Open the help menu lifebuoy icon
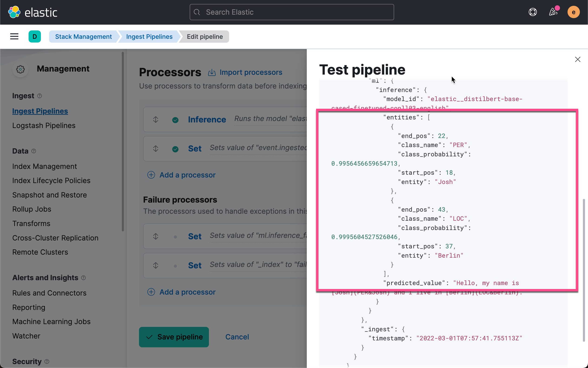 532,12
